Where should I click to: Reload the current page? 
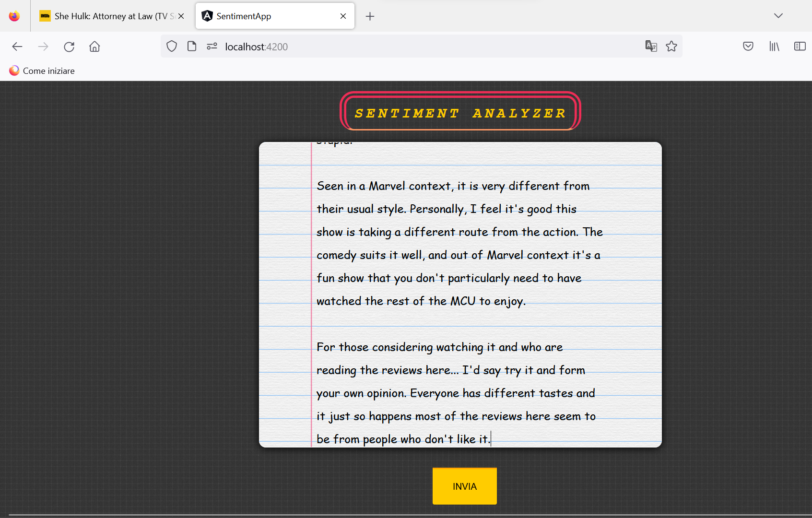[x=69, y=47]
